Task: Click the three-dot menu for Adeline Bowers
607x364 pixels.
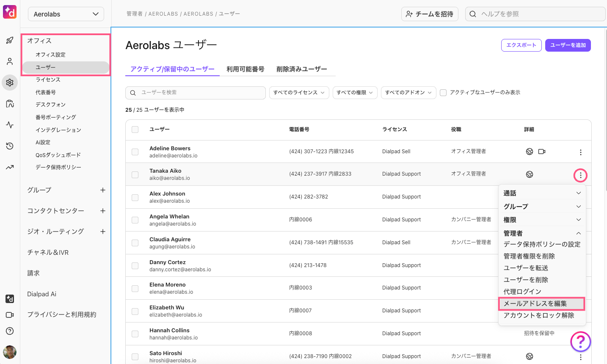Action: tap(580, 152)
